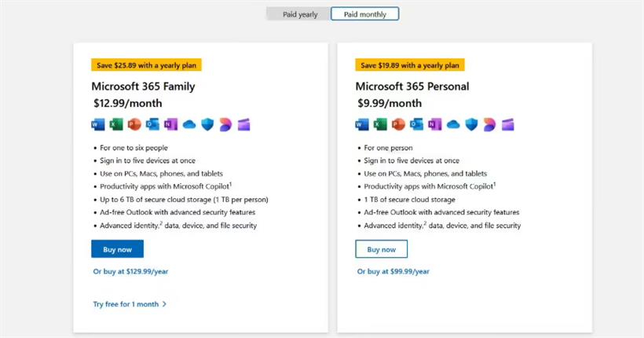Click the Defender shield icon in the Personal plan

click(471, 124)
